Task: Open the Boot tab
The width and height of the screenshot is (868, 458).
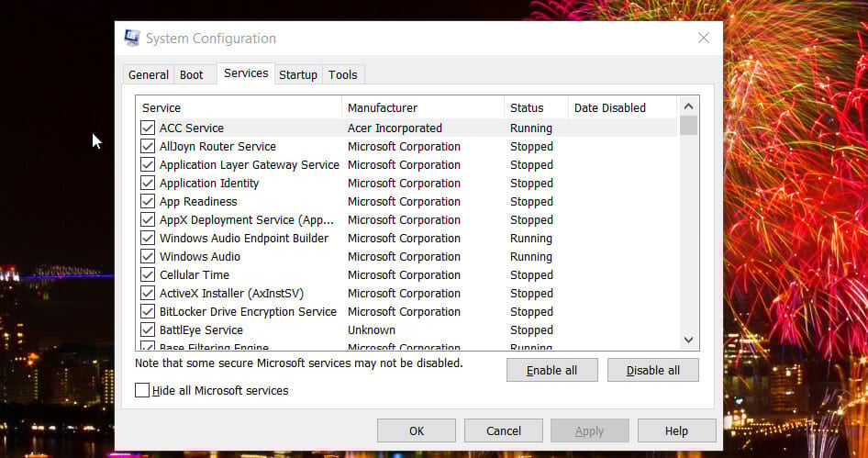Action: coord(192,74)
